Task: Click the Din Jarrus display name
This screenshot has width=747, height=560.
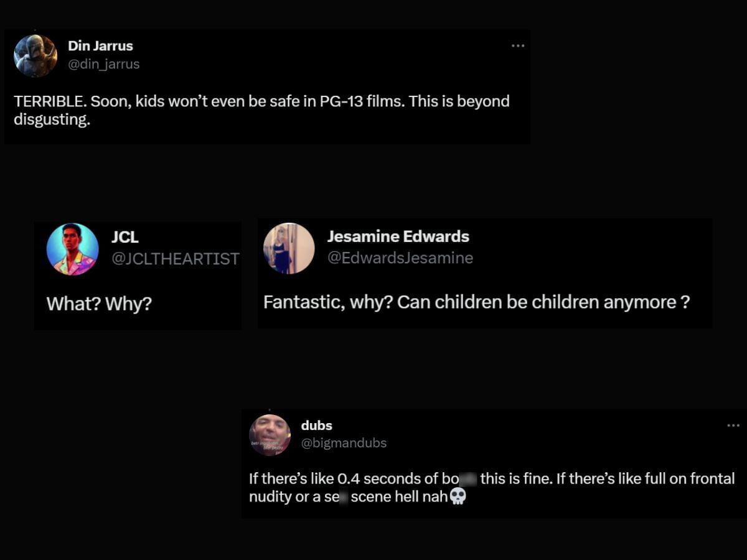Action: pos(100,46)
